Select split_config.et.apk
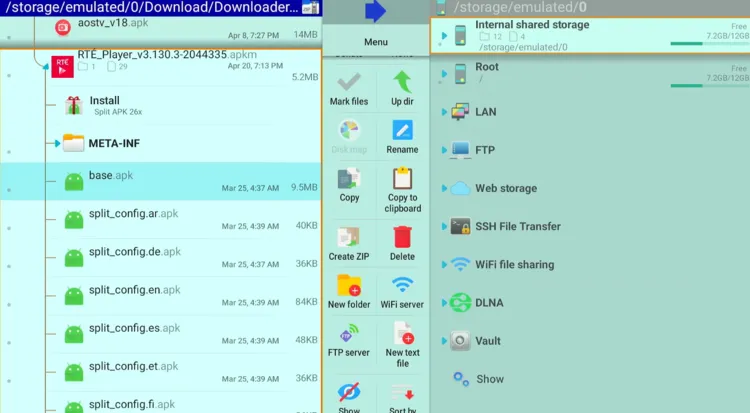The image size is (750, 413). tap(161, 373)
